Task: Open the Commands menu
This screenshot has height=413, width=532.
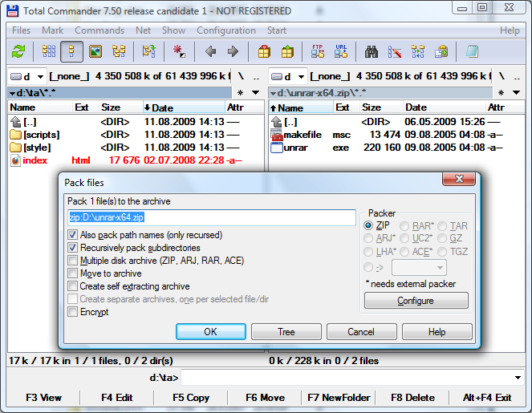Action: 99,30
